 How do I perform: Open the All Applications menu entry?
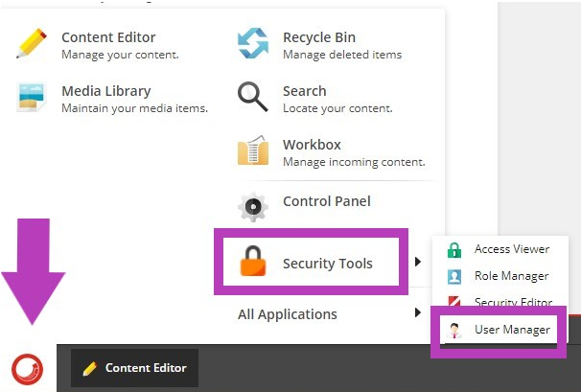(x=288, y=314)
